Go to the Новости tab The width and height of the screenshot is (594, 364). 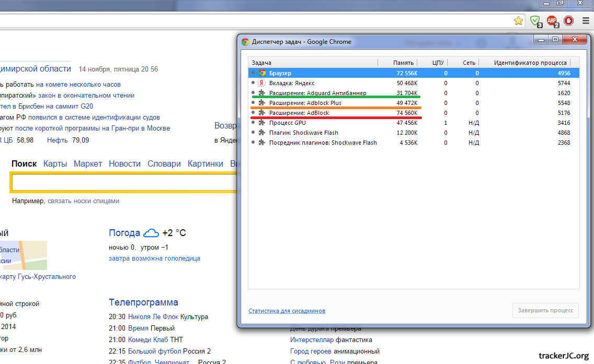124,163
